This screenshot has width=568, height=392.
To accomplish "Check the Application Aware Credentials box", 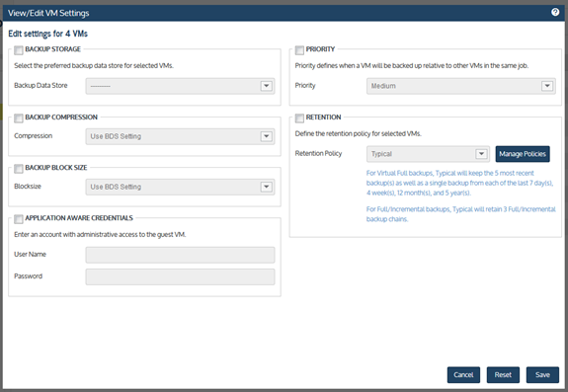I will pos(19,218).
